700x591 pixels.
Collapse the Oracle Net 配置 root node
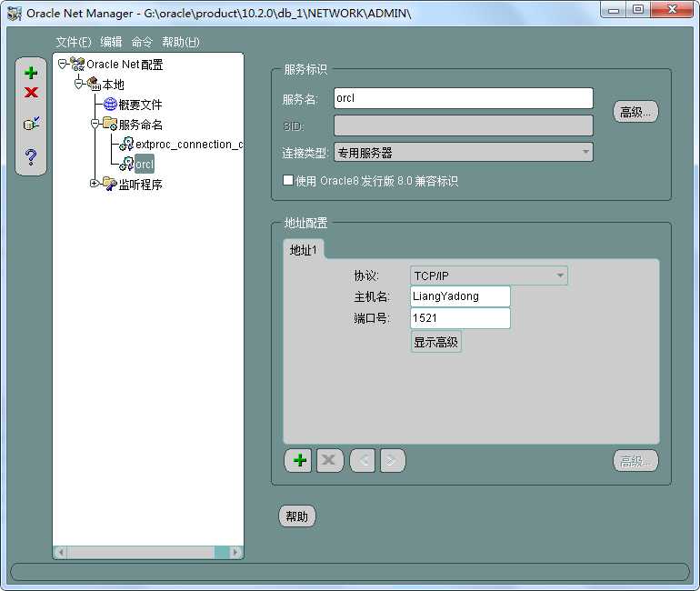coord(63,64)
